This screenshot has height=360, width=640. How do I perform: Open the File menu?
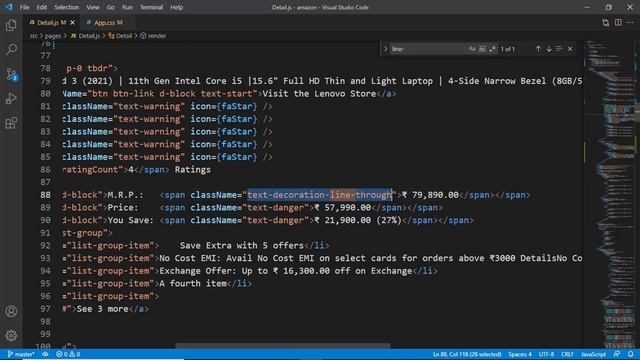click(24, 7)
